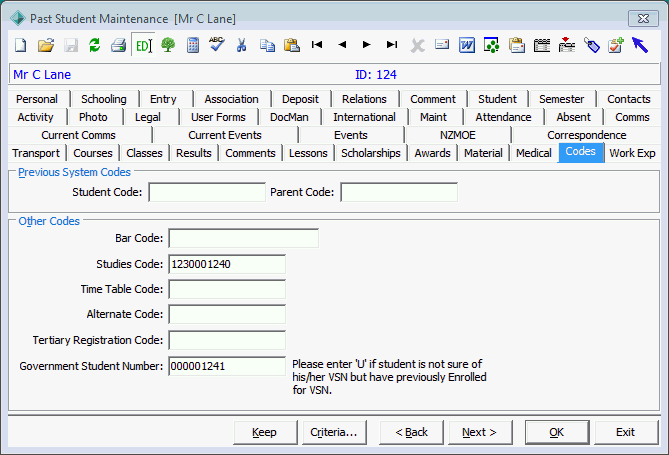Click the Copy pages icon

tap(267, 45)
